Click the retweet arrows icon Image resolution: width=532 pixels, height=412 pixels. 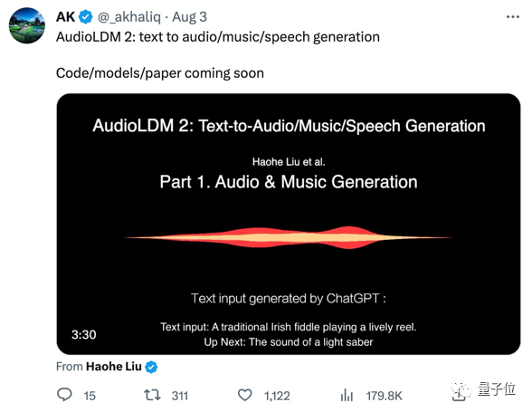coord(152,395)
